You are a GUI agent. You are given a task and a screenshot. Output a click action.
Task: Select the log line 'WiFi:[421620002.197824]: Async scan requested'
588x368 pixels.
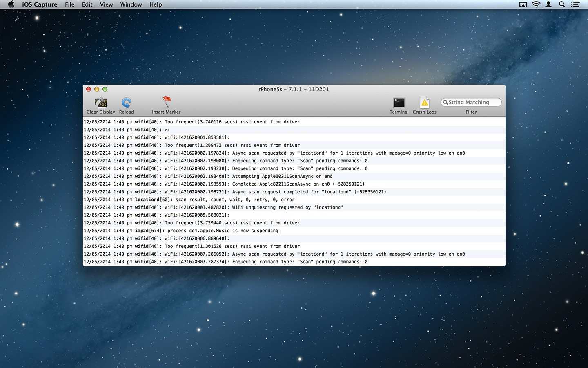click(294, 153)
